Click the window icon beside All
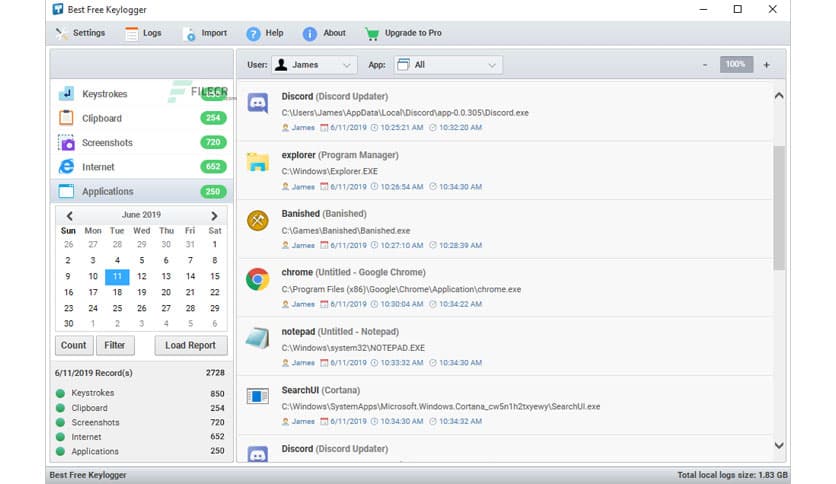 click(404, 64)
